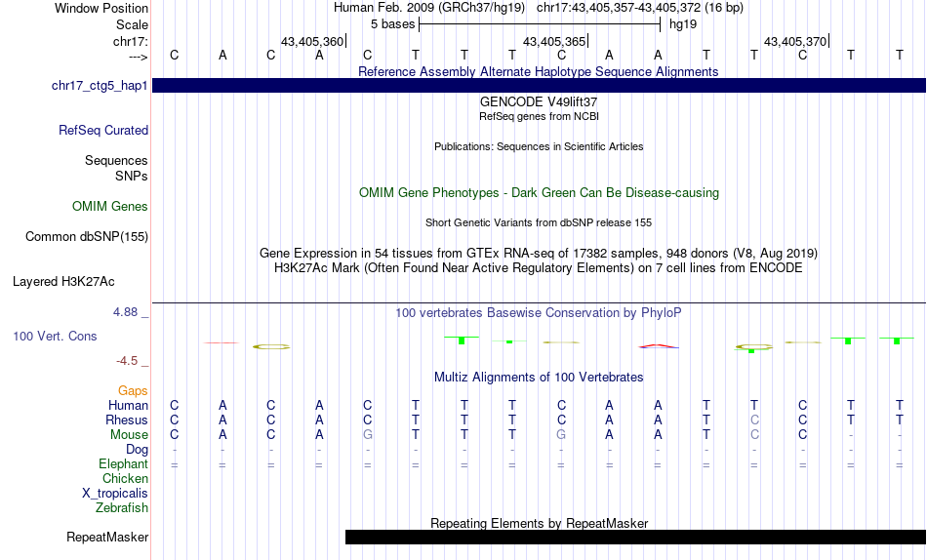927x560 pixels.
Task: Click the Human Feb. 2009 (GRCh37/hg19) title
Action: [429, 8]
